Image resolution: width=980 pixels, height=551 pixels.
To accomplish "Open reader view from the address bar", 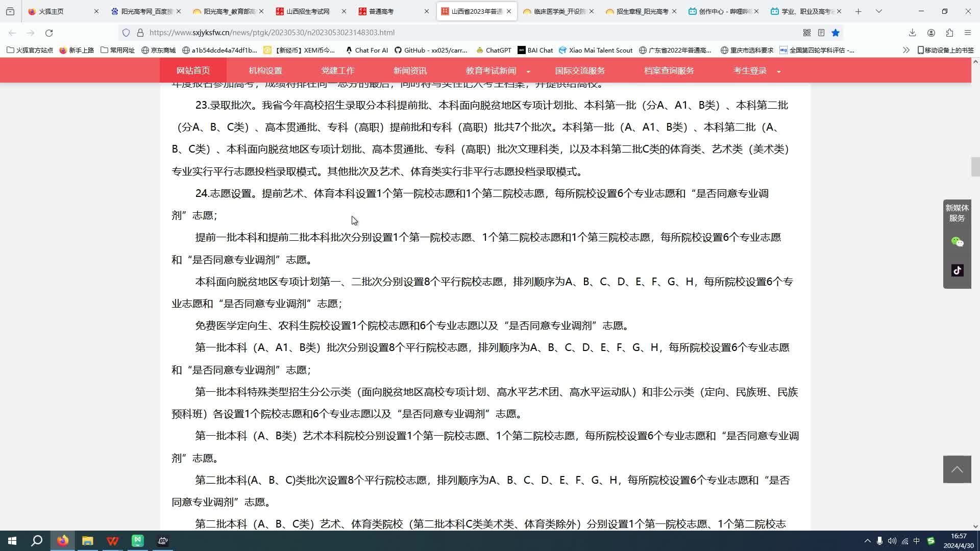I will click(x=821, y=33).
